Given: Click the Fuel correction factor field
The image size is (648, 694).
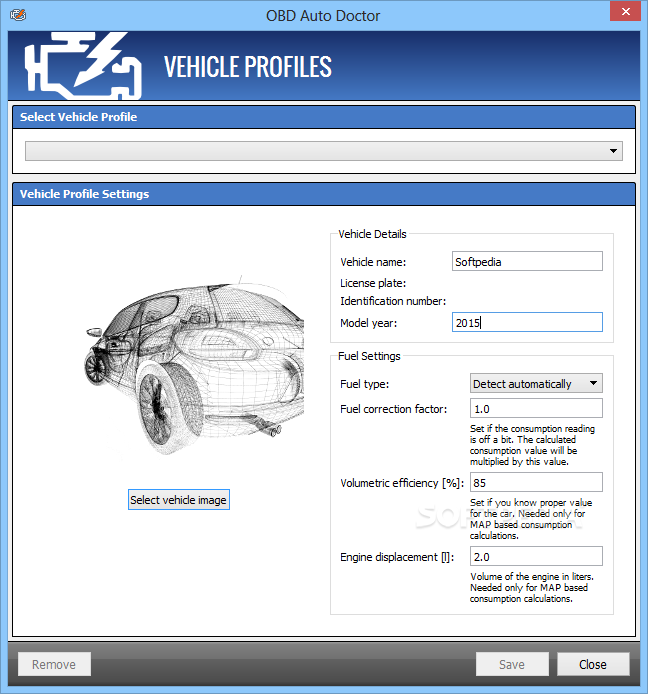Looking at the screenshot, I should pyautogui.click(x=536, y=408).
